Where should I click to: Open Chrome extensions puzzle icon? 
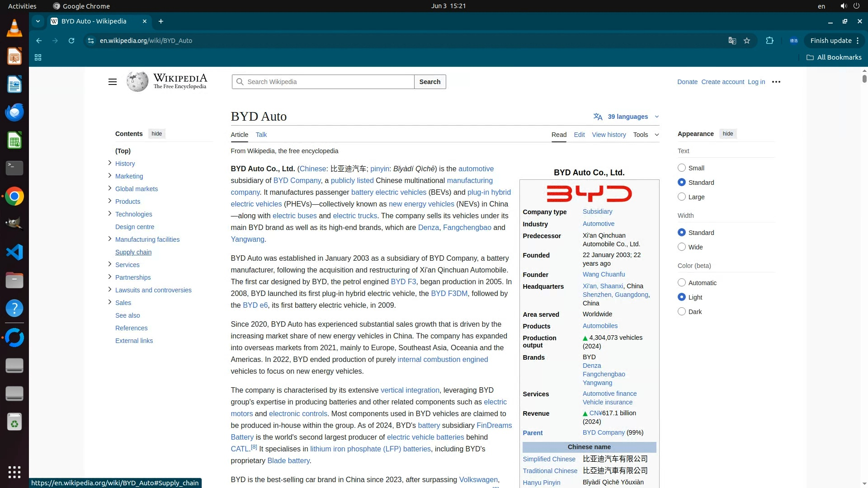tap(769, 41)
